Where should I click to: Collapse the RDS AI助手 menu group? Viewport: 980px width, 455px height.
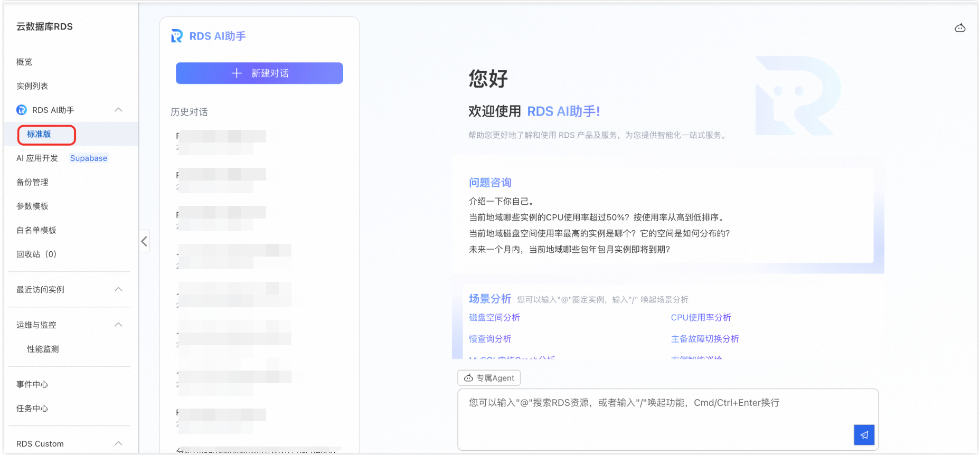pos(118,110)
